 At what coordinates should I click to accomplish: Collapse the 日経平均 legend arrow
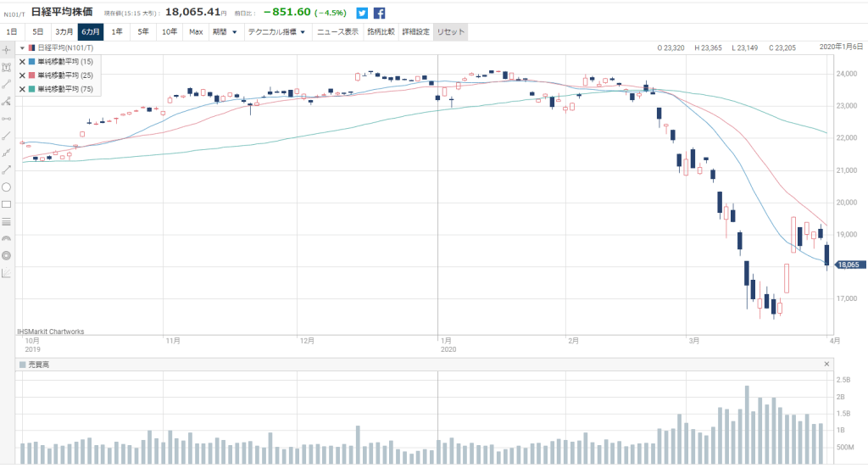click(23, 48)
